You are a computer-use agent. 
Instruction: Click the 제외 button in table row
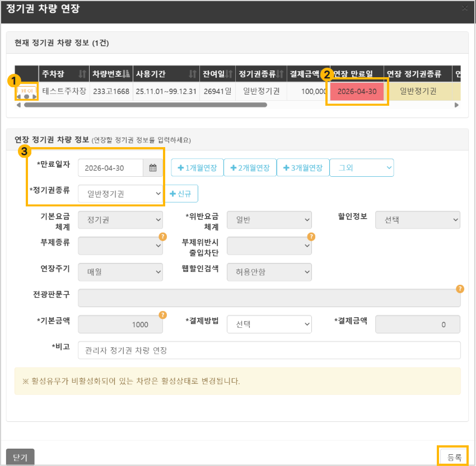tap(27, 91)
